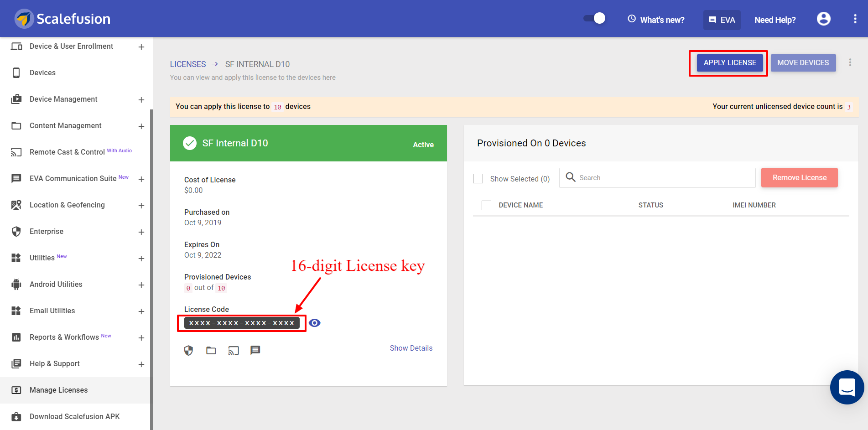Open the top bar vertical dots menu

point(855,19)
